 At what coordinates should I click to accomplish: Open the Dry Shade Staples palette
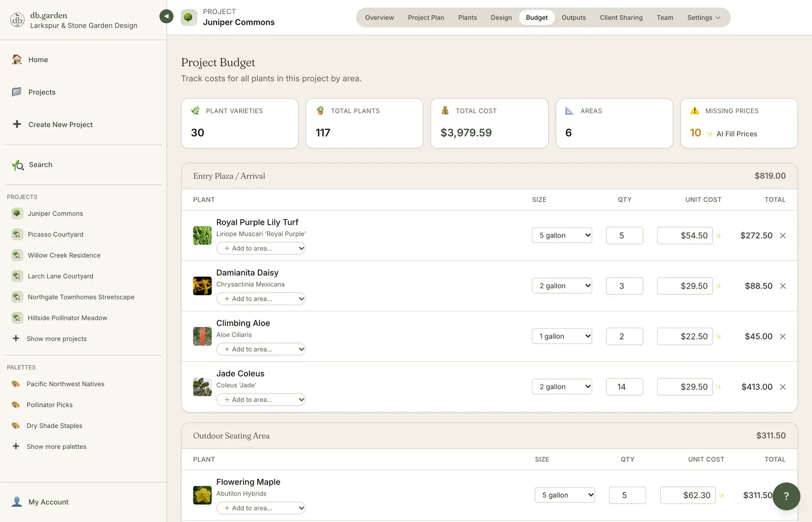47,426
